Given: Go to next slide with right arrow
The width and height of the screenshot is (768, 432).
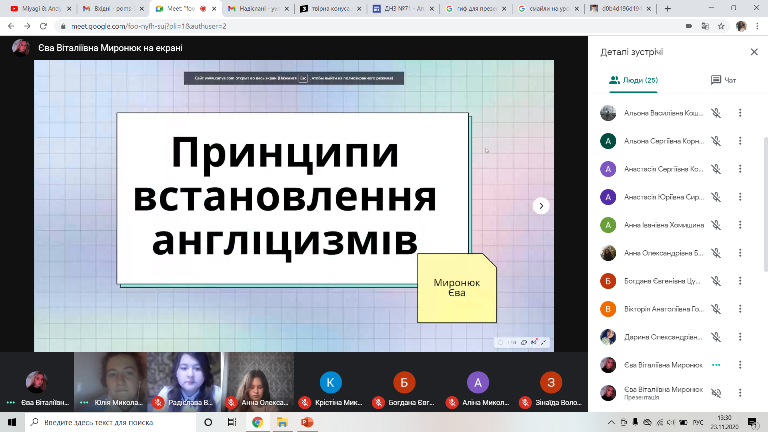Looking at the screenshot, I should [541, 206].
